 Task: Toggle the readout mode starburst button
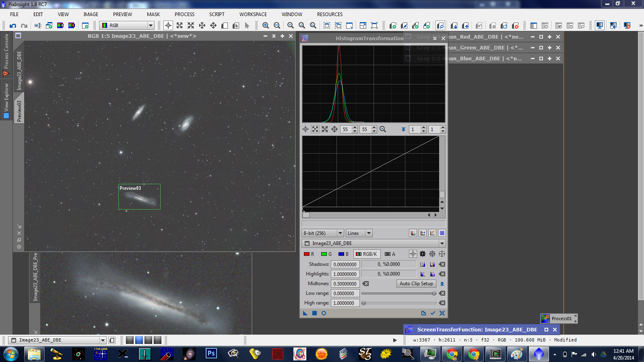413,254
